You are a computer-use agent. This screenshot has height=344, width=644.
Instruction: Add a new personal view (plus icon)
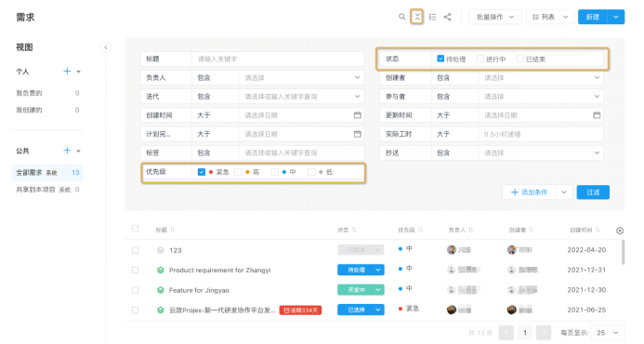point(67,71)
